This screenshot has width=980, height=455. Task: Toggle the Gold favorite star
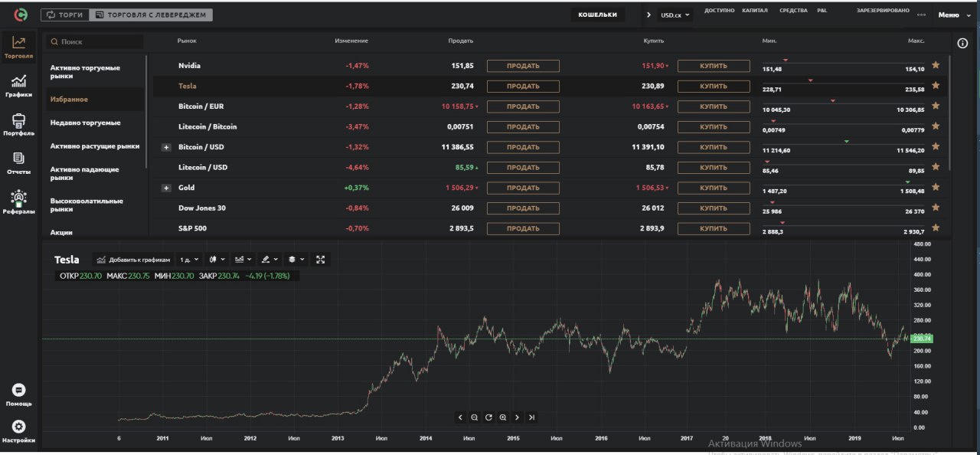936,187
